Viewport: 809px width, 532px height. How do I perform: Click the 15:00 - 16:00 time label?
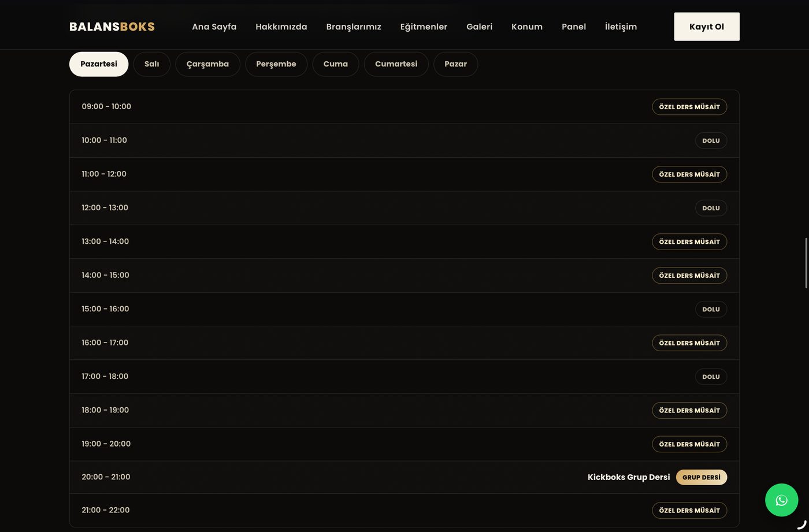[x=105, y=309]
